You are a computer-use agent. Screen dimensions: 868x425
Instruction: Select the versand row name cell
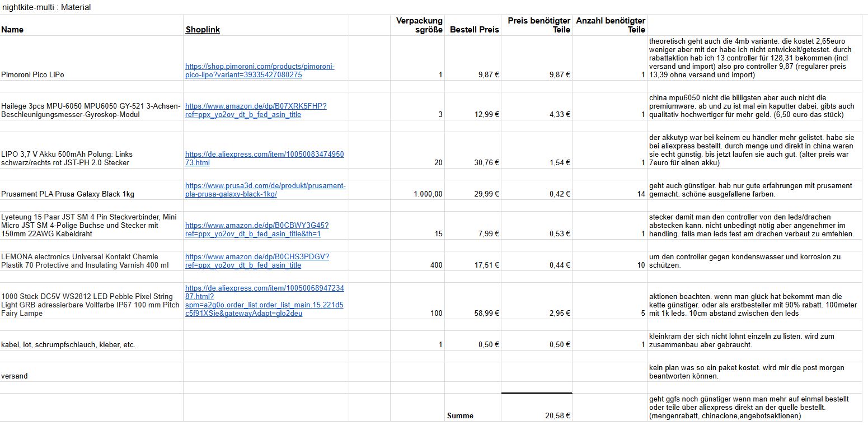click(x=15, y=376)
